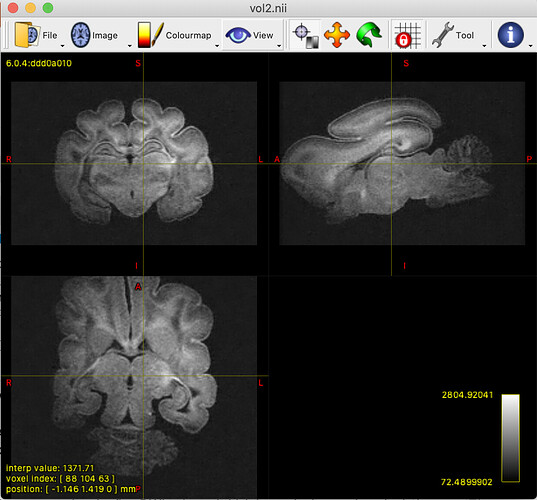Screen dimensions: 537x500
Task: Select the focus crosshair mode icon
Action: pyautogui.click(x=305, y=35)
